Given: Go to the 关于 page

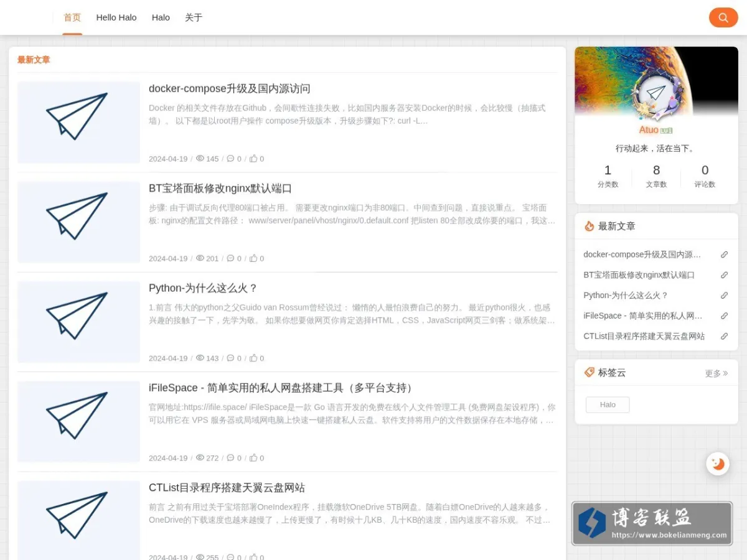Looking at the screenshot, I should point(194,17).
